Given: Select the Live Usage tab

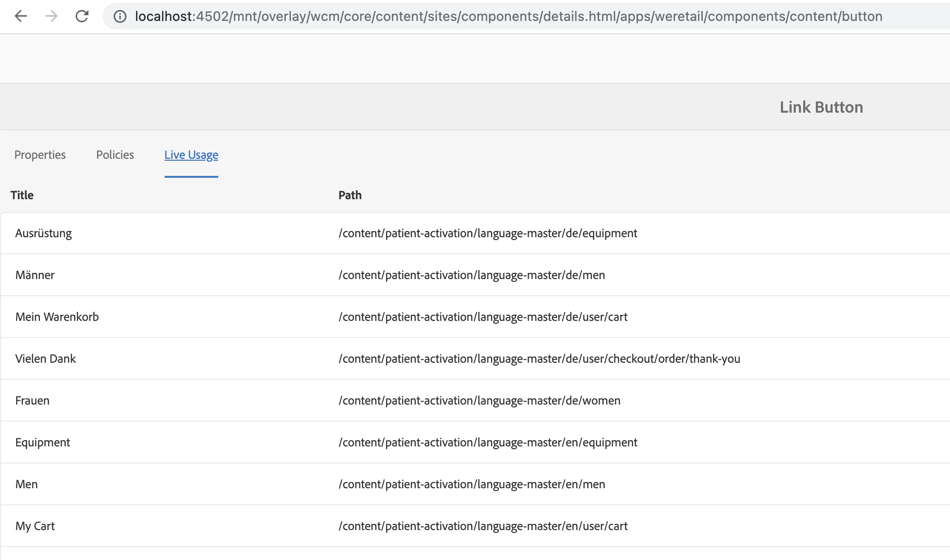Looking at the screenshot, I should 191,155.
